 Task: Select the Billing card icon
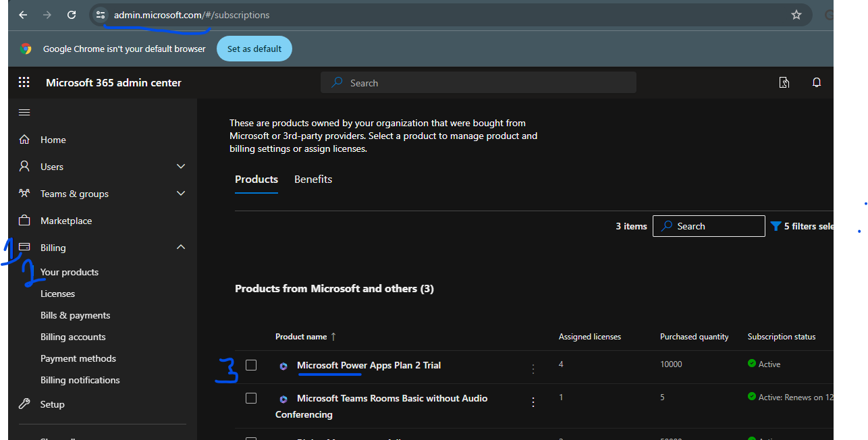(24, 247)
